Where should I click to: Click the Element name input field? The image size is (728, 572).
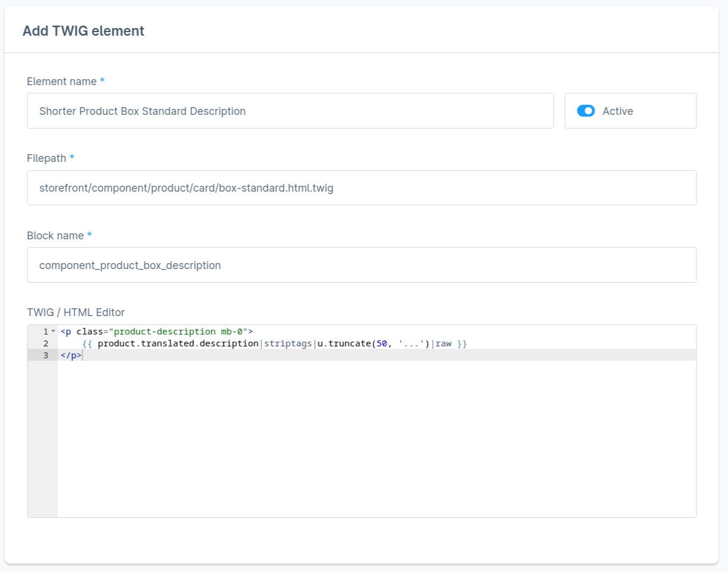[290, 111]
